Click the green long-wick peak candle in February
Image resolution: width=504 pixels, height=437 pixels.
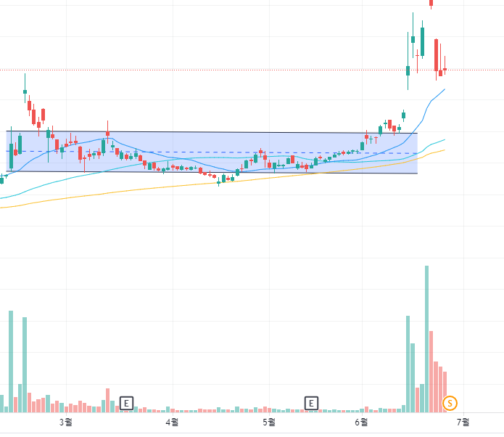click(25, 88)
